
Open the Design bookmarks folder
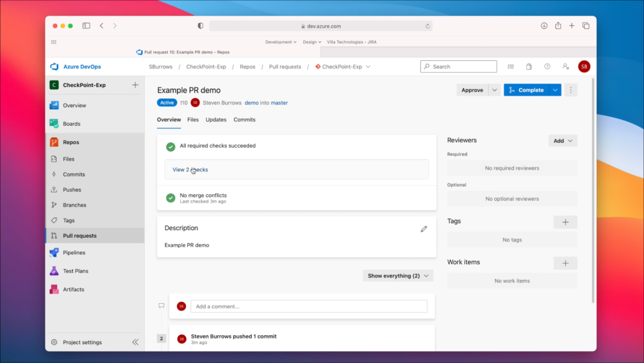click(x=312, y=42)
